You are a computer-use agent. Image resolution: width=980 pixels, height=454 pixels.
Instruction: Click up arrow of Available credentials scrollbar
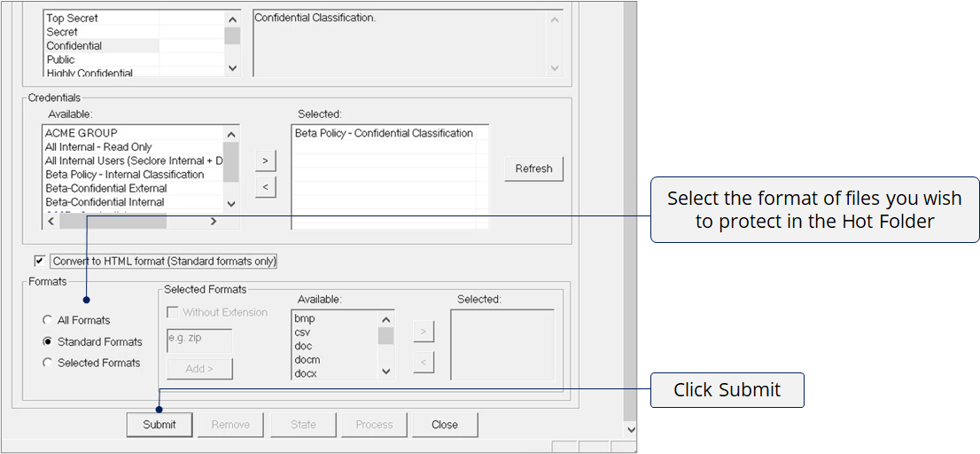pos(231,134)
